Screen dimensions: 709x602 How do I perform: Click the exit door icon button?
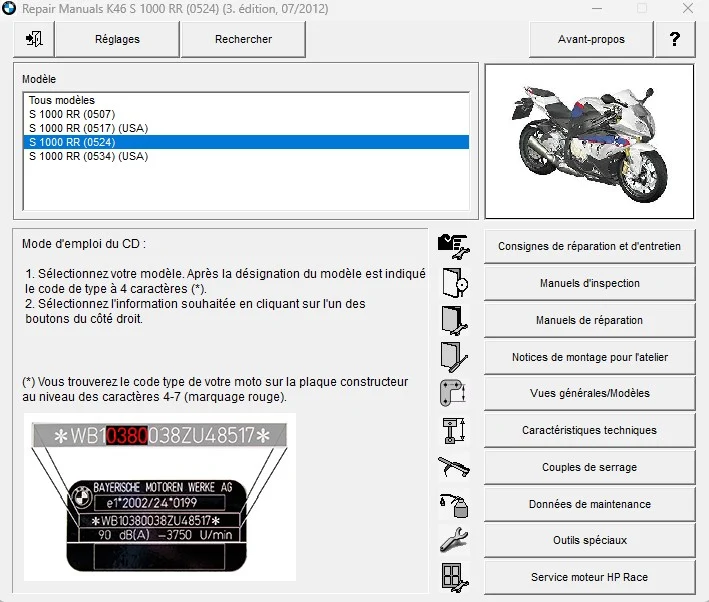pos(34,39)
